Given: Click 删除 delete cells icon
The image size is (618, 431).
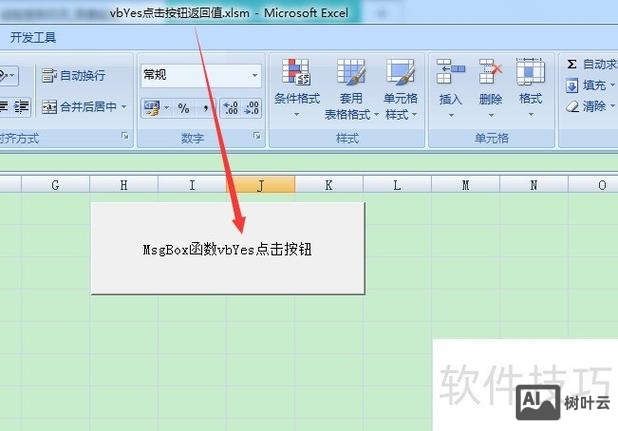Looking at the screenshot, I should pyautogui.click(x=490, y=72).
